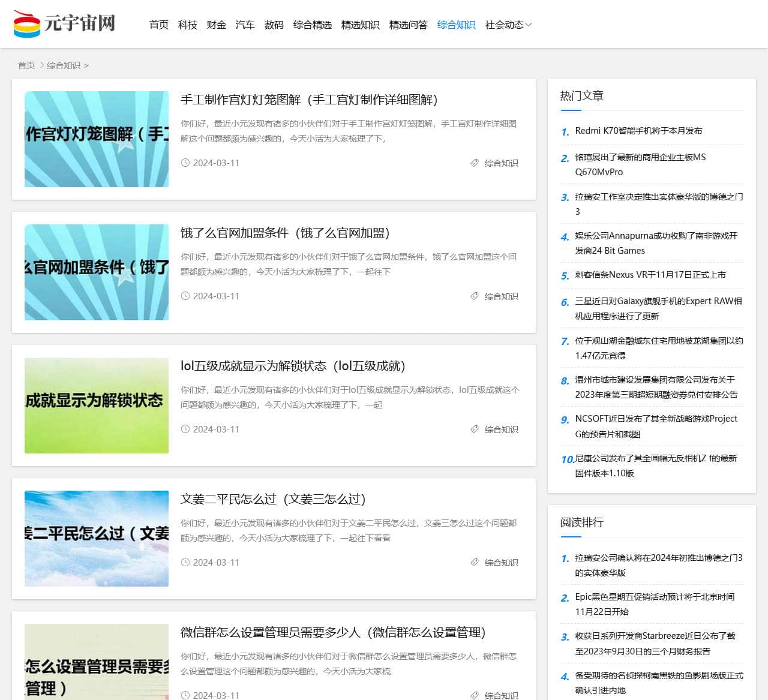Click the clock icon on the 手工制作宫灯 article

(186, 163)
